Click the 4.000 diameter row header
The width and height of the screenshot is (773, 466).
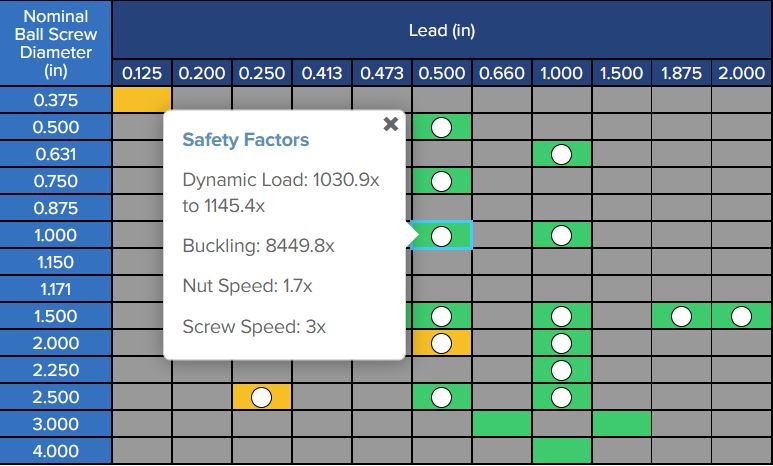point(56,451)
